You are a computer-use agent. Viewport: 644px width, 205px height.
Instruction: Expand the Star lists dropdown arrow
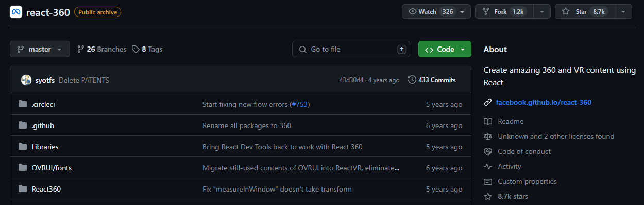pyautogui.click(x=623, y=11)
